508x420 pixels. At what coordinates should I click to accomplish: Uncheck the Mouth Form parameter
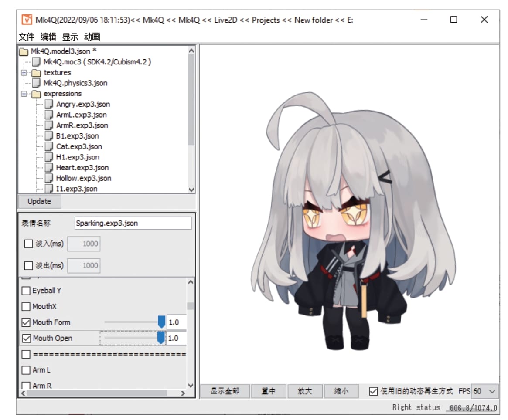[26, 322]
